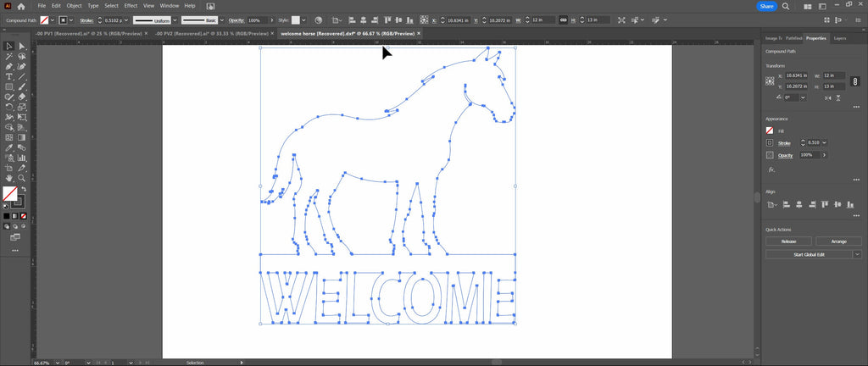
Task: Open Recolor Artwork color wheel icon
Action: pos(319,19)
